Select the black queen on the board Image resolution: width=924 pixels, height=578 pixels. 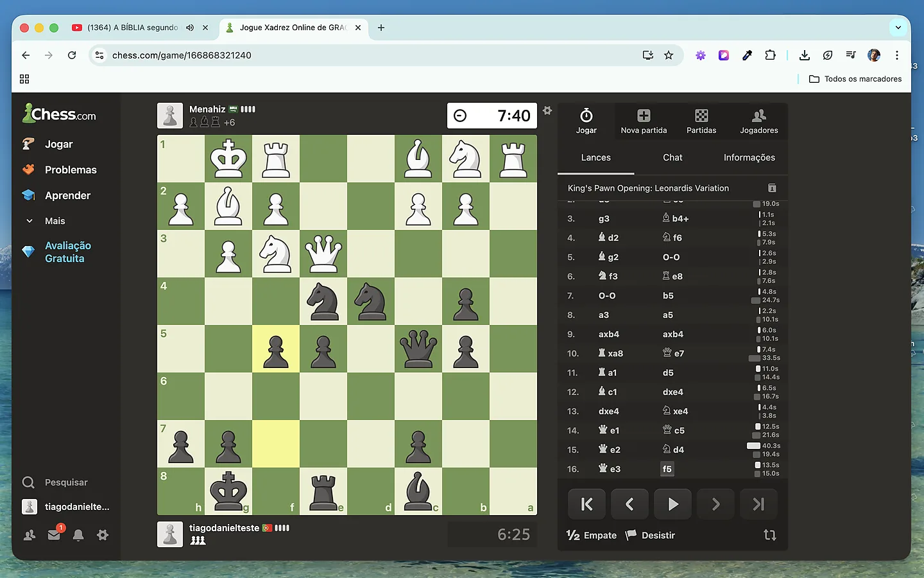pyautogui.click(x=418, y=349)
